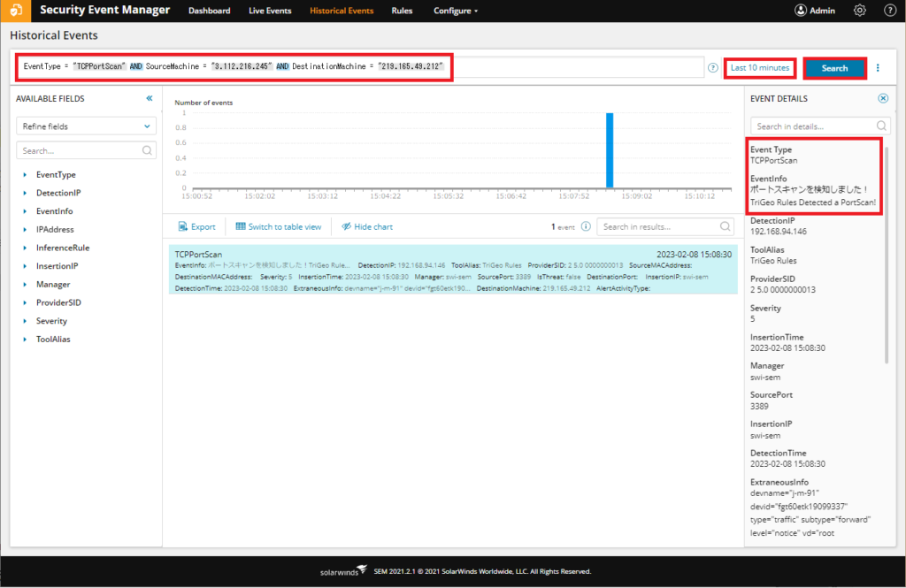
Task: Click the Severity value 5 in details
Action: [752, 319]
